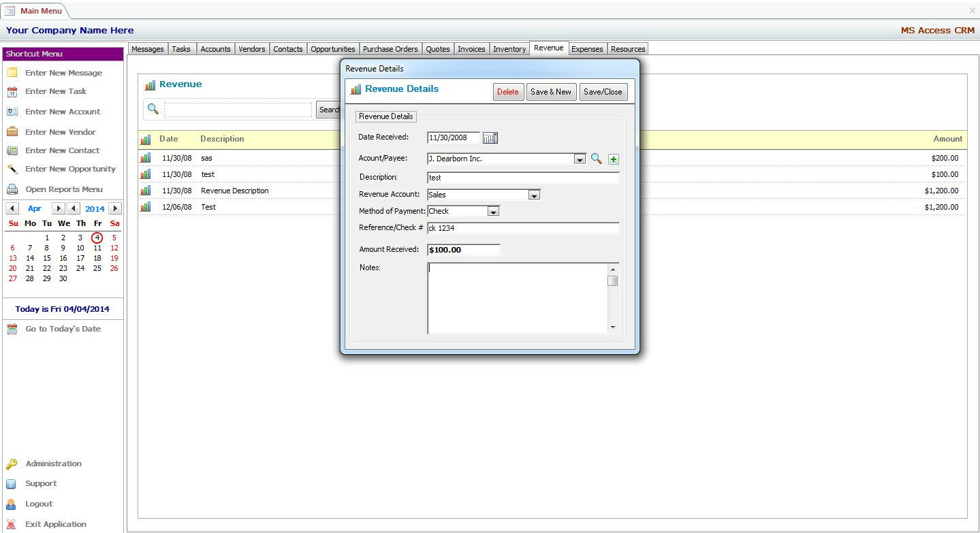Switch to the Vendors tab
Image resolution: width=980 pixels, height=533 pixels.
pyautogui.click(x=252, y=49)
